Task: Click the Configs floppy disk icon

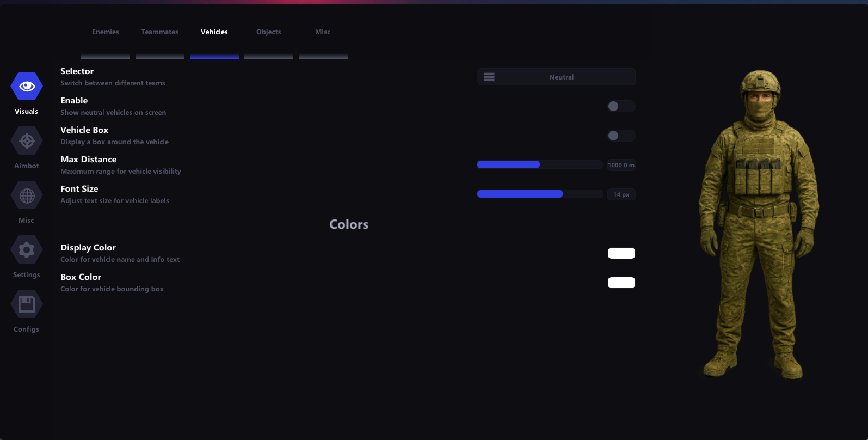Action: point(27,304)
